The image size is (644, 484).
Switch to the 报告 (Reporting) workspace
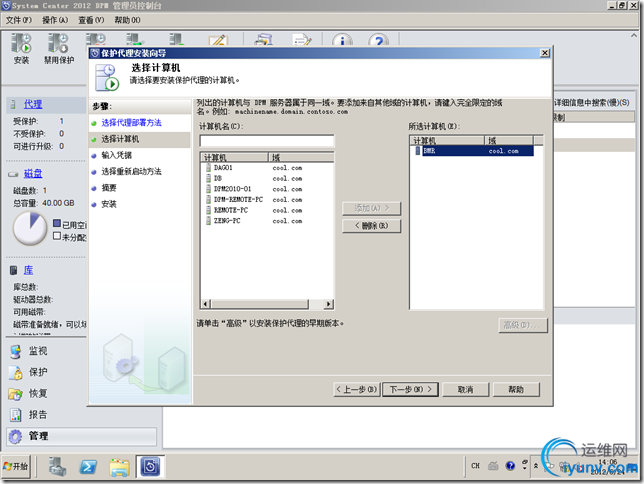click(x=38, y=415)
